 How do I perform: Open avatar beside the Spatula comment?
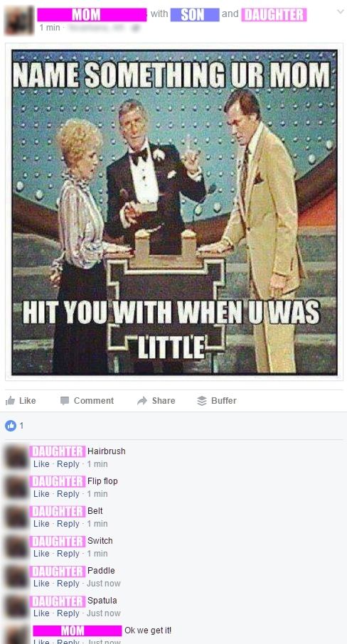pyautogui.click(x=17, y=606)
